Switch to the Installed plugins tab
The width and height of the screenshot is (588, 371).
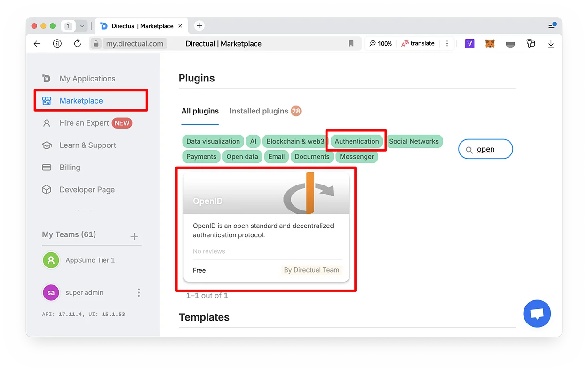tap(265, 111)
